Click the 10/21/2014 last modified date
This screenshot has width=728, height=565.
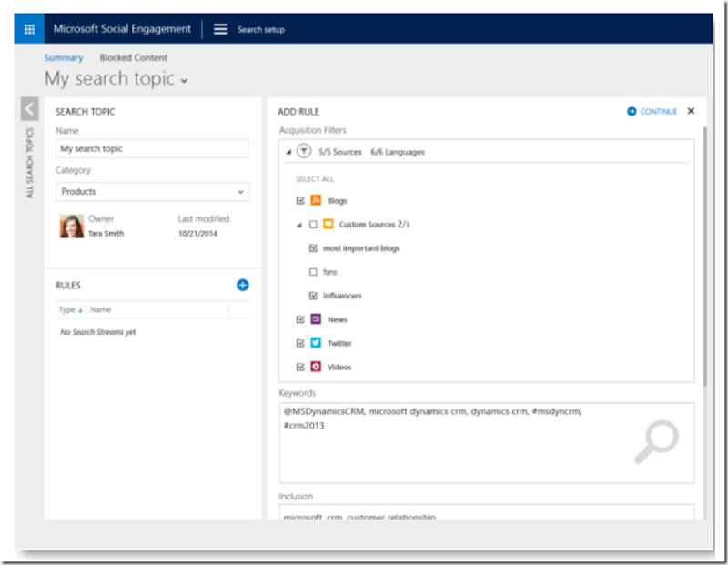(197, 234)
